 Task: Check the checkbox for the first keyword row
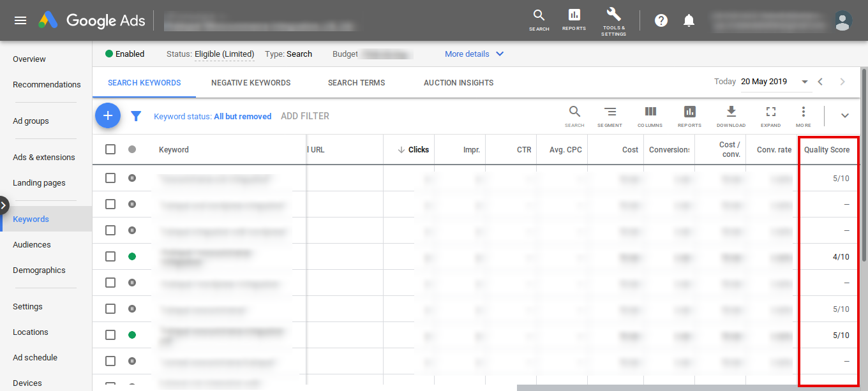(x=110, y=179)
